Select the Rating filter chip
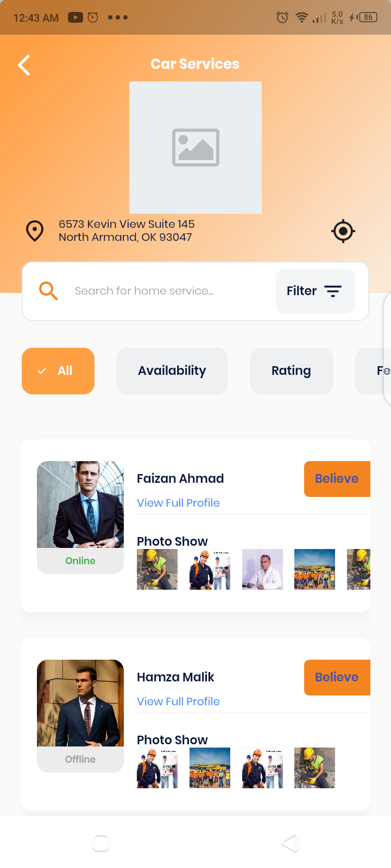391x868 pixels. pyautogui.click(x=292, y=371)
